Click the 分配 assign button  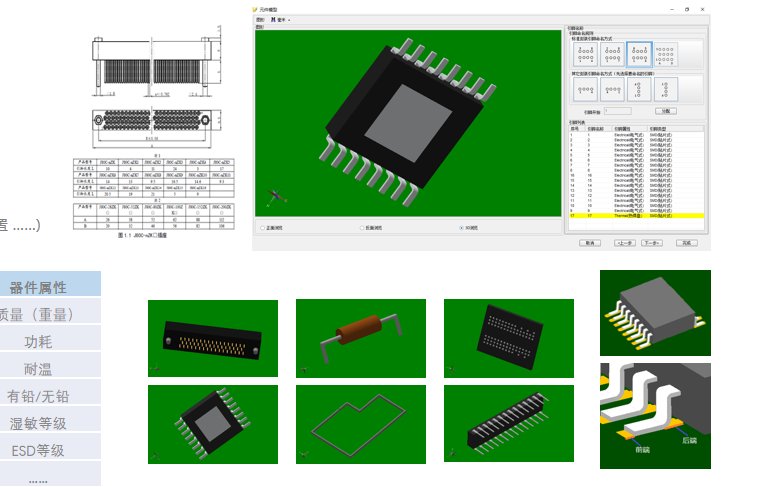click(x=666, y=111)
